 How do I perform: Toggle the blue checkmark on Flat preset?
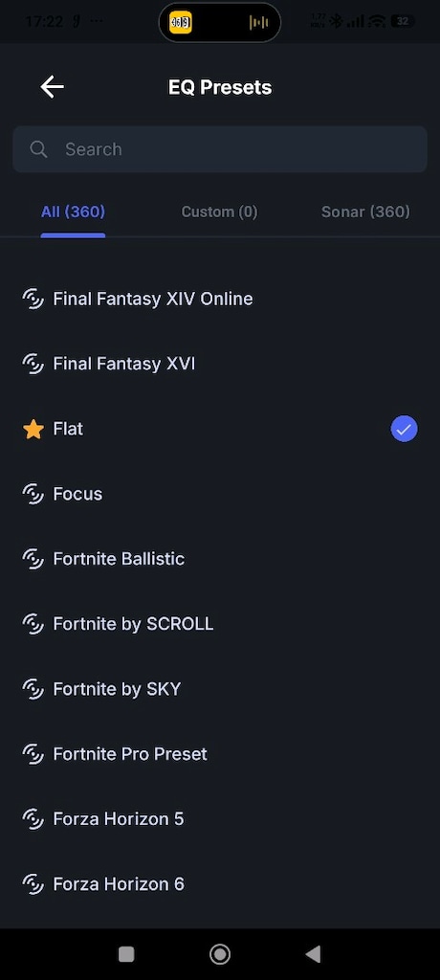404,430
